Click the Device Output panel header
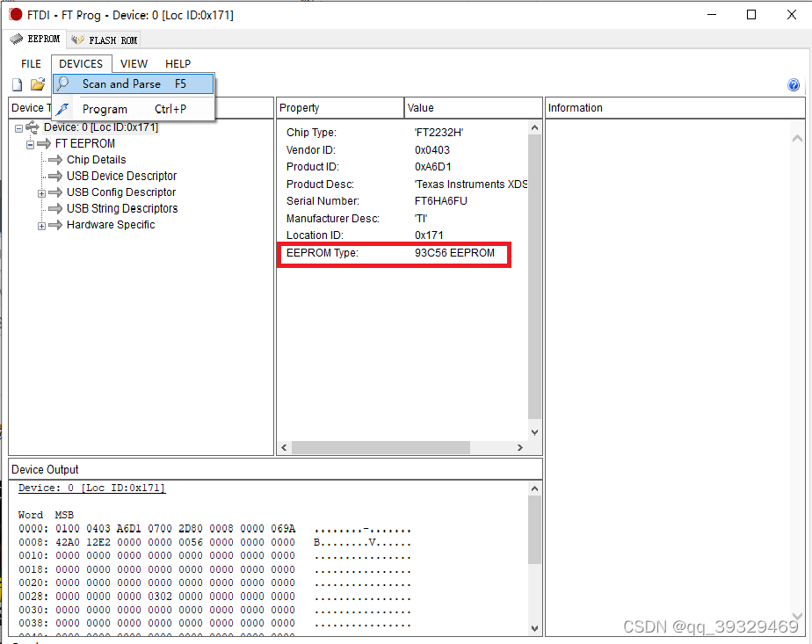 [x=276, y=469]
